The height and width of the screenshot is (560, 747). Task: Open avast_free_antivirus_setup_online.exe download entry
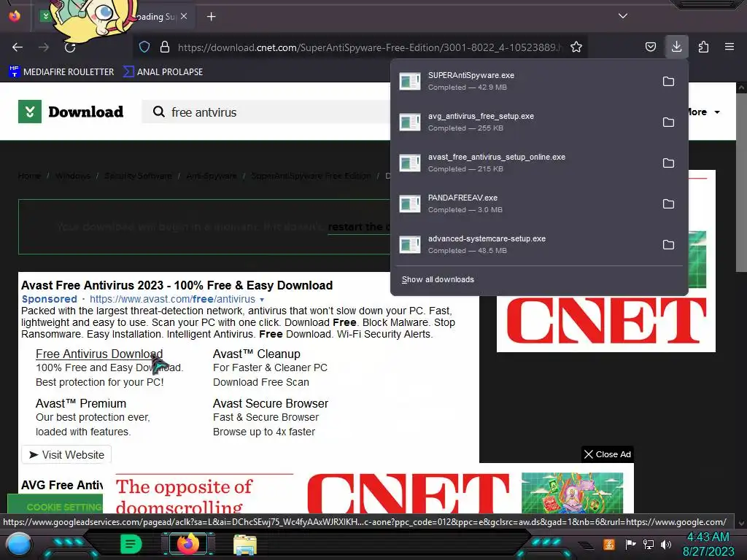click(x=524, y=163)
